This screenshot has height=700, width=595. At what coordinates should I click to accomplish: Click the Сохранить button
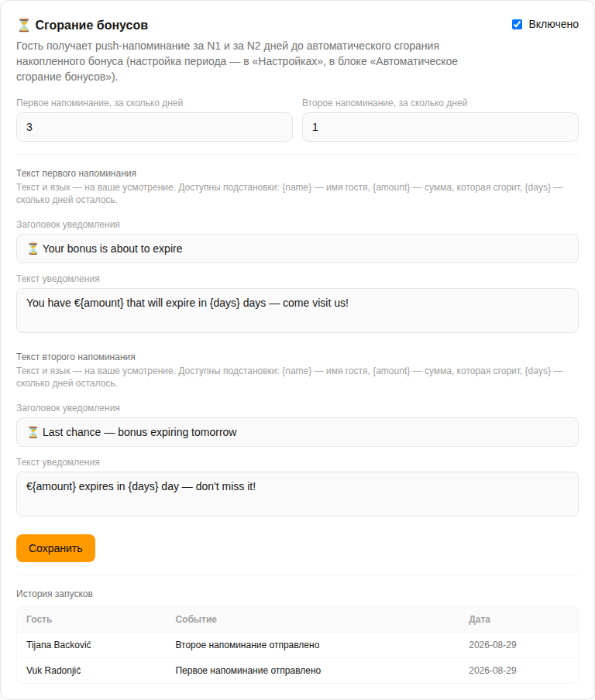[56, 548]
